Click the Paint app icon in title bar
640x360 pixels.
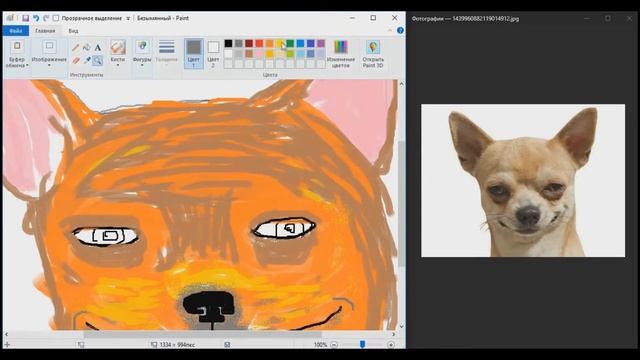point(10,18)
